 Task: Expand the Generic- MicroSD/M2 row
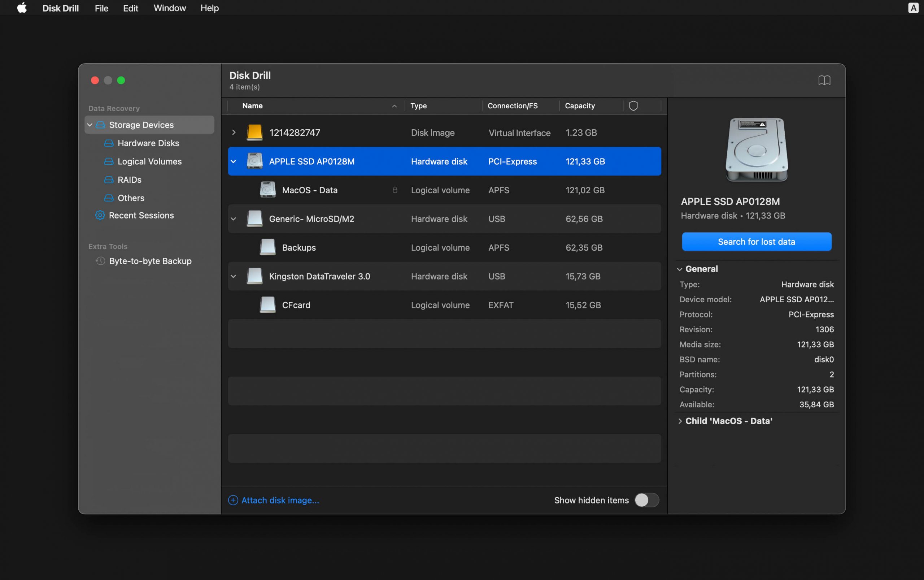pyautogui.click(x=233, y=218)
